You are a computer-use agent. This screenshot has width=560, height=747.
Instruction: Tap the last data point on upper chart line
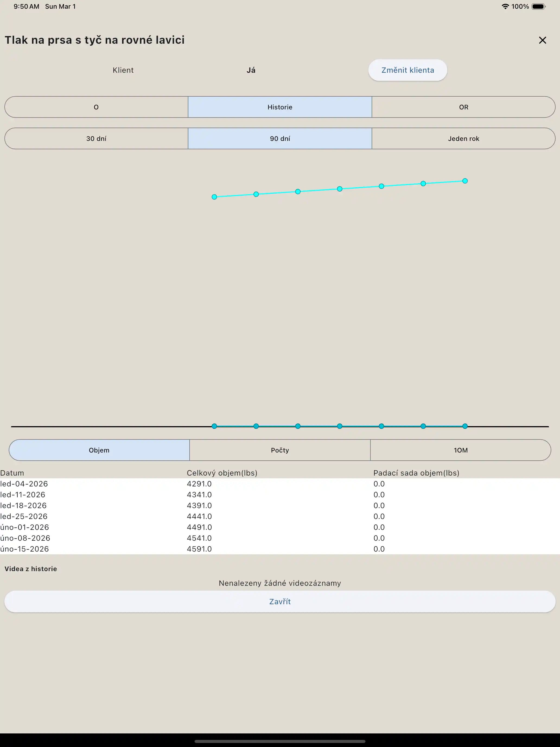[465, 181]
